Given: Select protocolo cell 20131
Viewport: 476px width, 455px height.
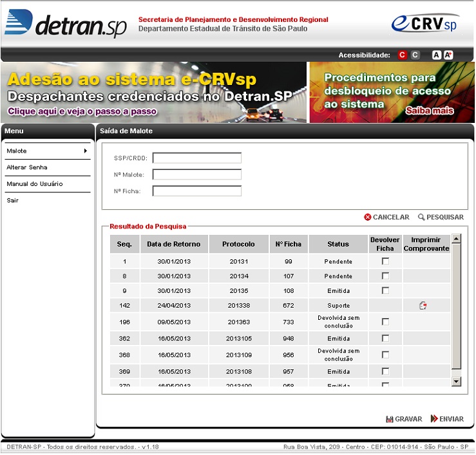Looking at the screenshot, I should tap(238, 261).
